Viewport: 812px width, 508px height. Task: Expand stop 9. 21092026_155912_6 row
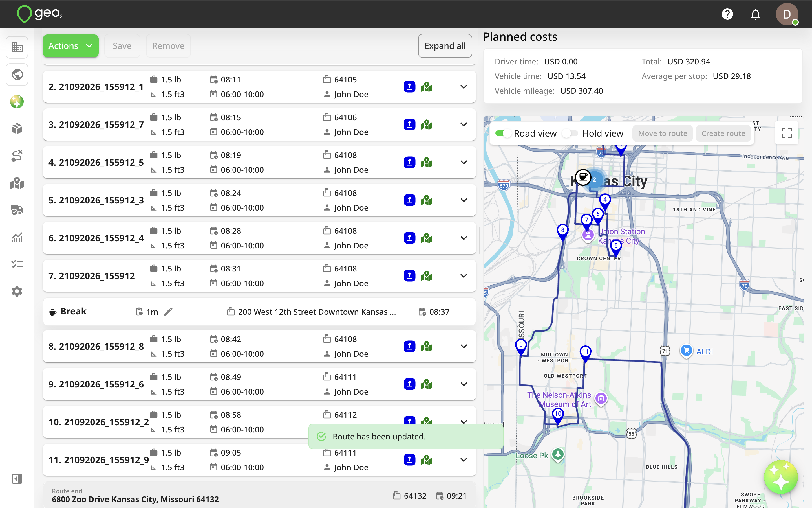[464, 384]
